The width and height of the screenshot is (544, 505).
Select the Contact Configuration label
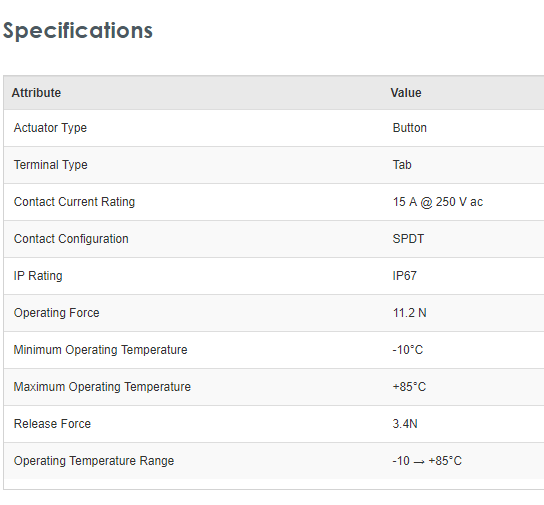71,239
